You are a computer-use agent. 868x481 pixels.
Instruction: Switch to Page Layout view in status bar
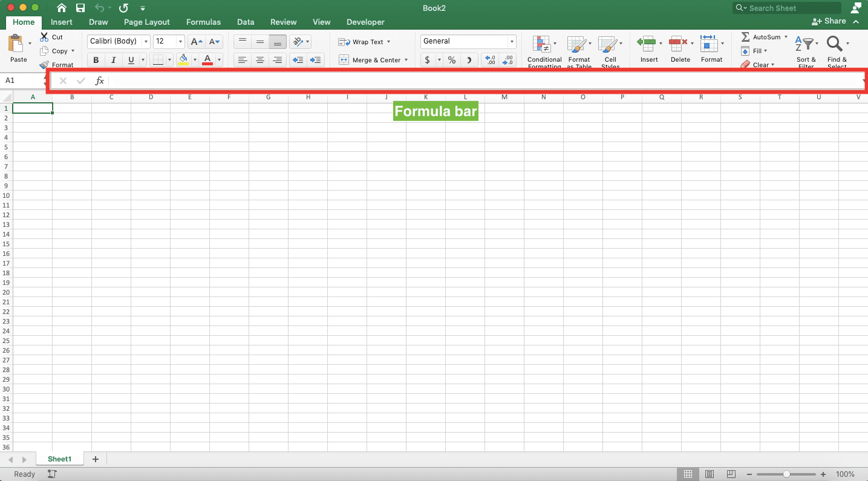point(710,474)
